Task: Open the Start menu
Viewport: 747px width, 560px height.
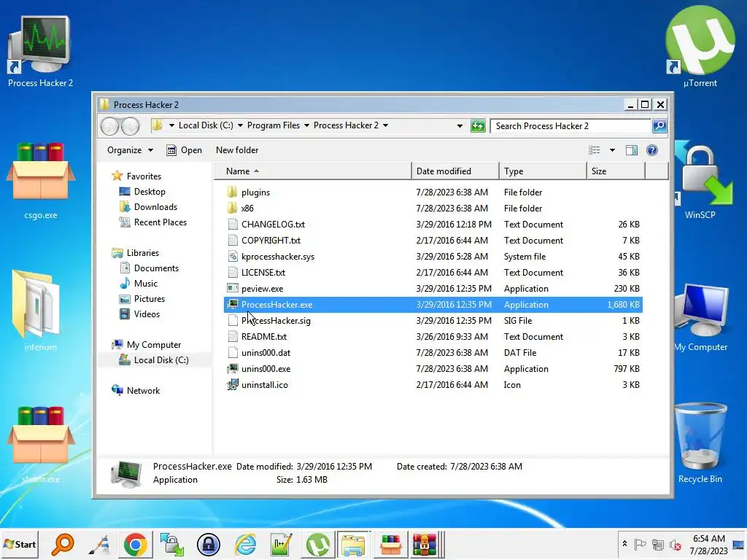Action: (20, 544)
